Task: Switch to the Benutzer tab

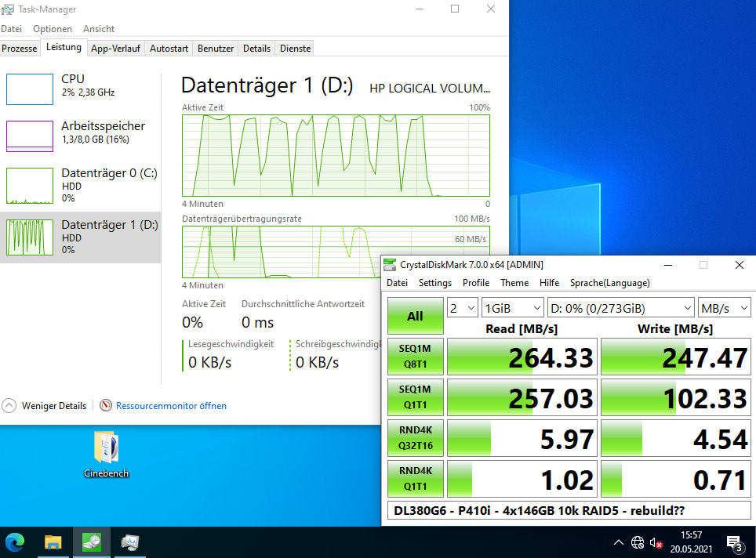Action: point(216,49)
